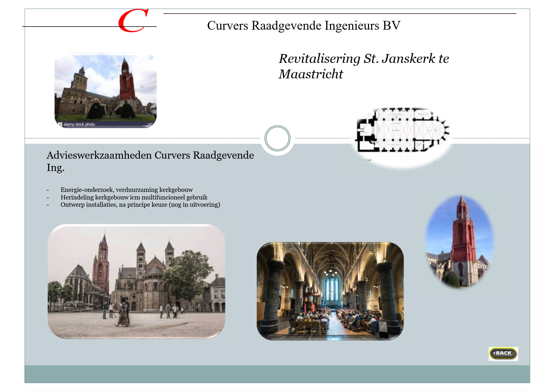
Task: Click the Curvers Raadgevende Ingenieurs BV title
Action: tap(303, 26)
